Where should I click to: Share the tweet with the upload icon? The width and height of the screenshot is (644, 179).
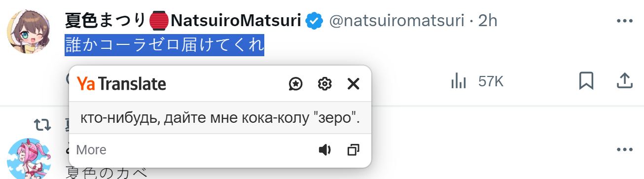[x=625, y=81]
